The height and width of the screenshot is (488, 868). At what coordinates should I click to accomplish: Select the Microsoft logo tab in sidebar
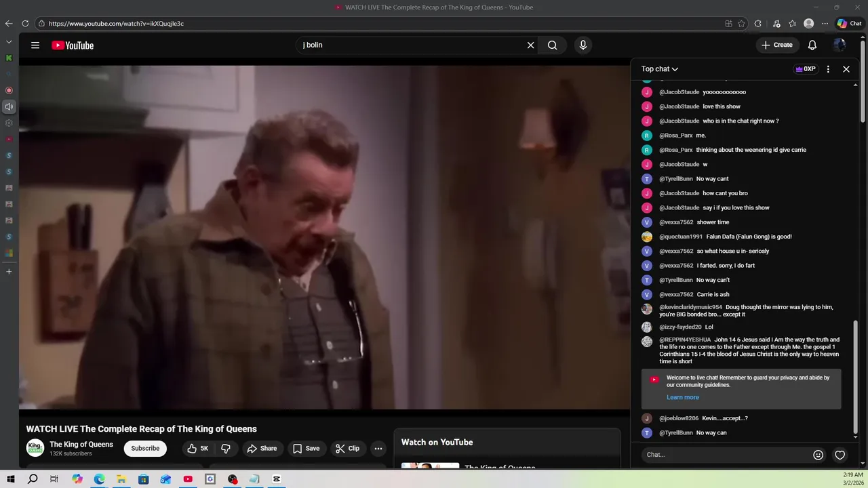point(9,253)
